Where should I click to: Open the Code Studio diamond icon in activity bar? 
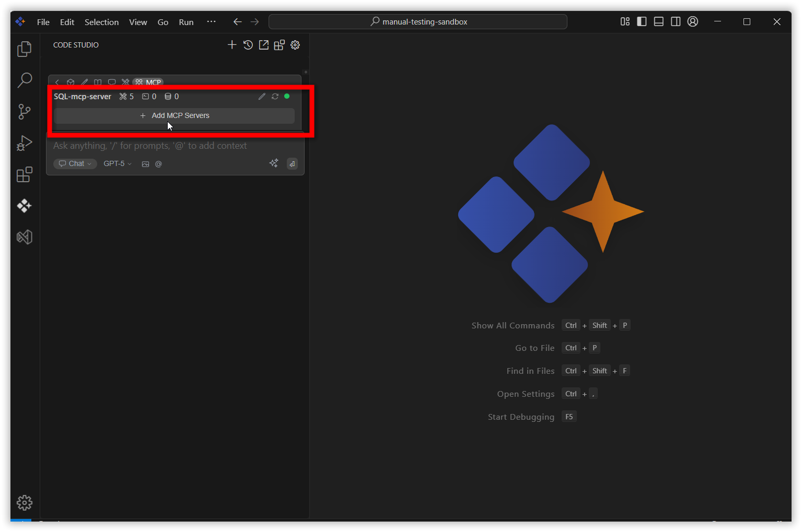click(x=25, y=206)
